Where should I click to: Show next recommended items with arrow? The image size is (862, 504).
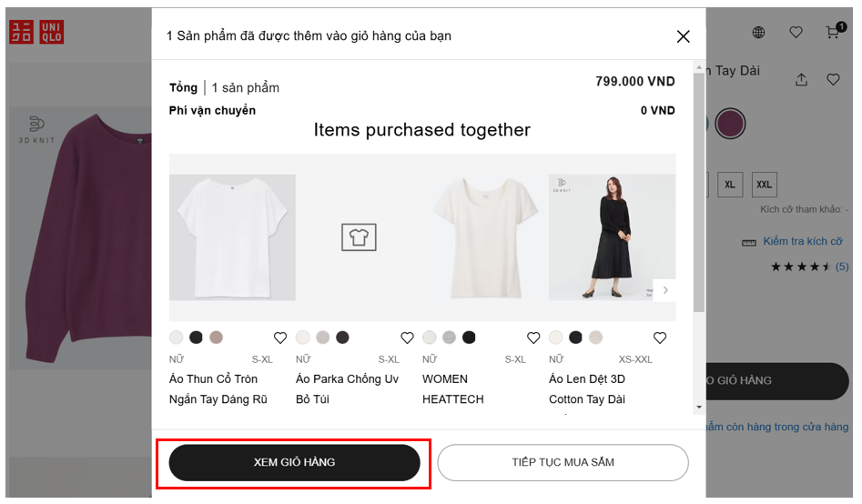(x=665, y=290)
